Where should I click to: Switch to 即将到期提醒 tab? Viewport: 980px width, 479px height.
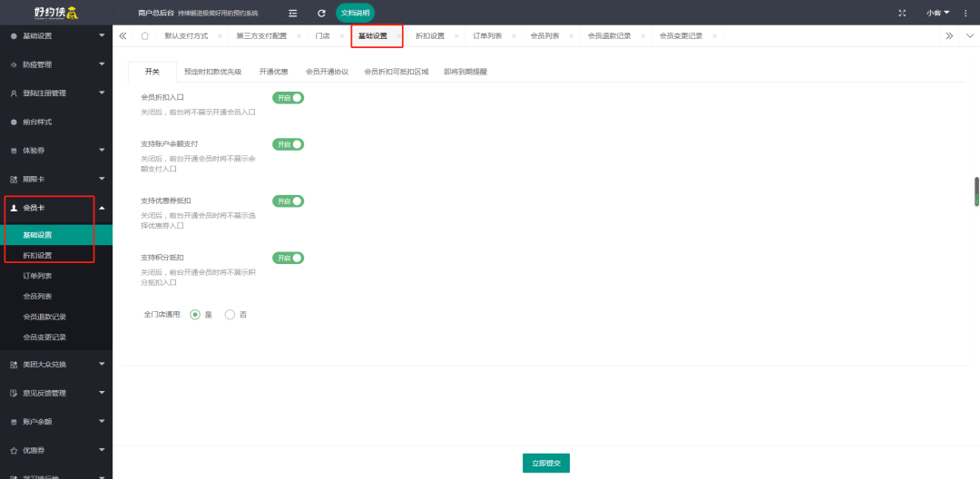pos(465,72)
